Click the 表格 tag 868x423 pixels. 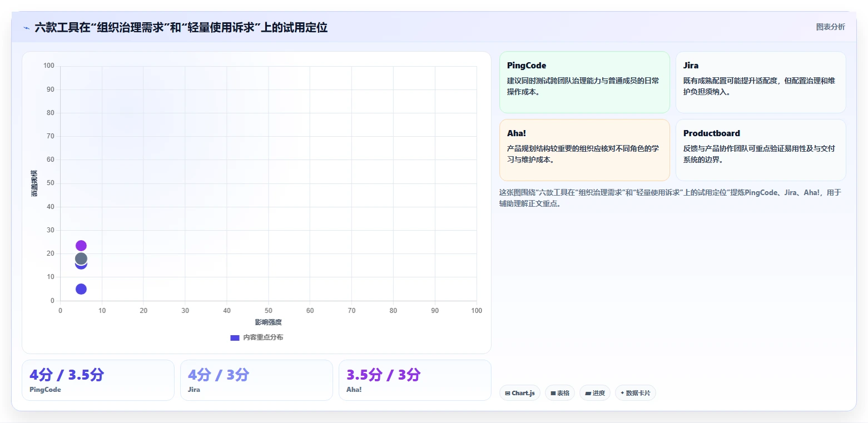tap(560, 393)
